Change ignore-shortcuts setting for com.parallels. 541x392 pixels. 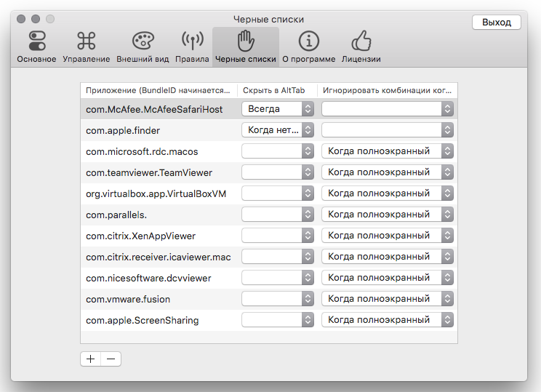coord(388,215)
